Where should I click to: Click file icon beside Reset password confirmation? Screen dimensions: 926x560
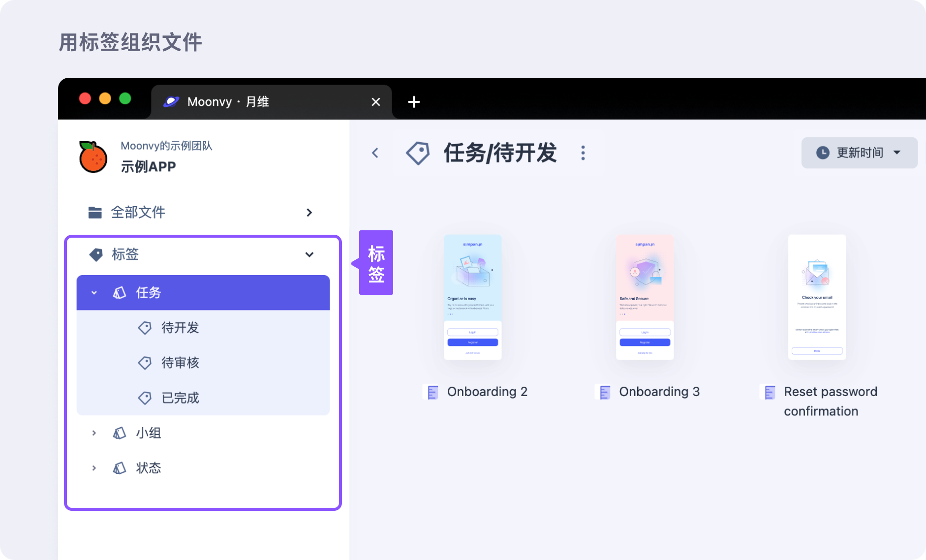click(x=770, y=392)
